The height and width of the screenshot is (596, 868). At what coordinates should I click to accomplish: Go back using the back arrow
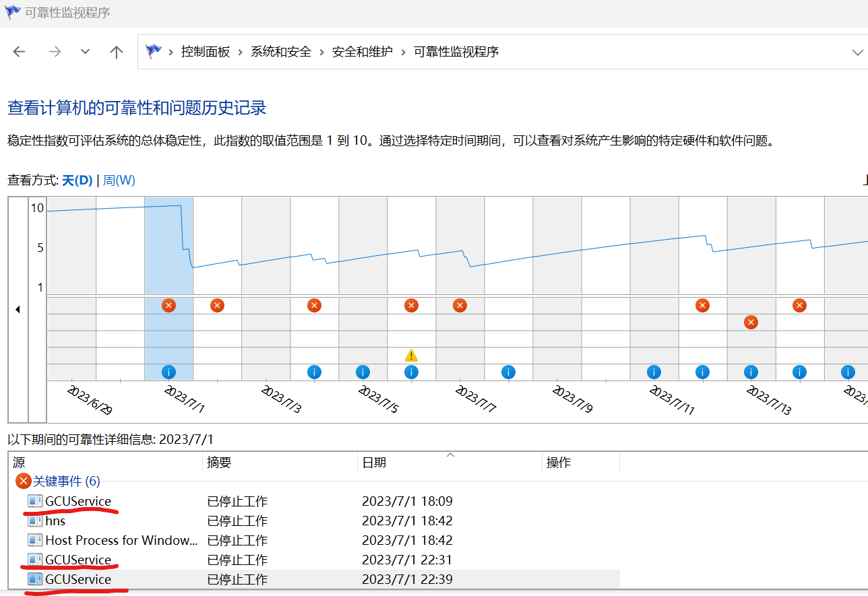(19, 52)
